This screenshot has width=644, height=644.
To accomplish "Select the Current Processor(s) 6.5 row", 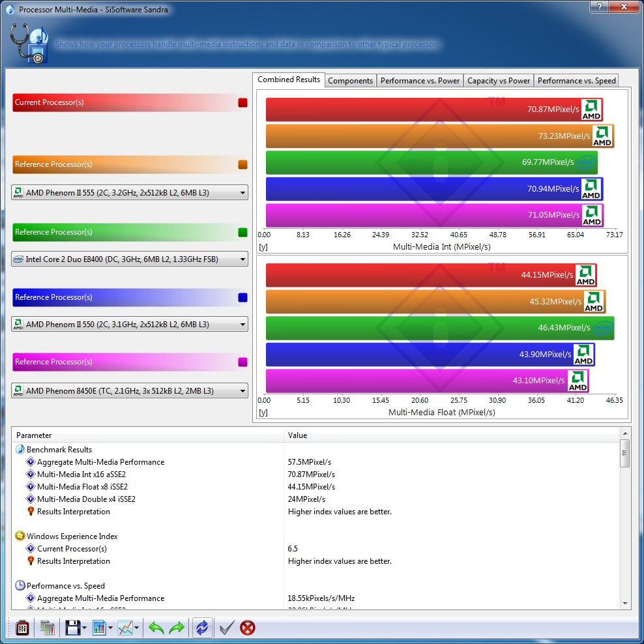I will 315,549.
